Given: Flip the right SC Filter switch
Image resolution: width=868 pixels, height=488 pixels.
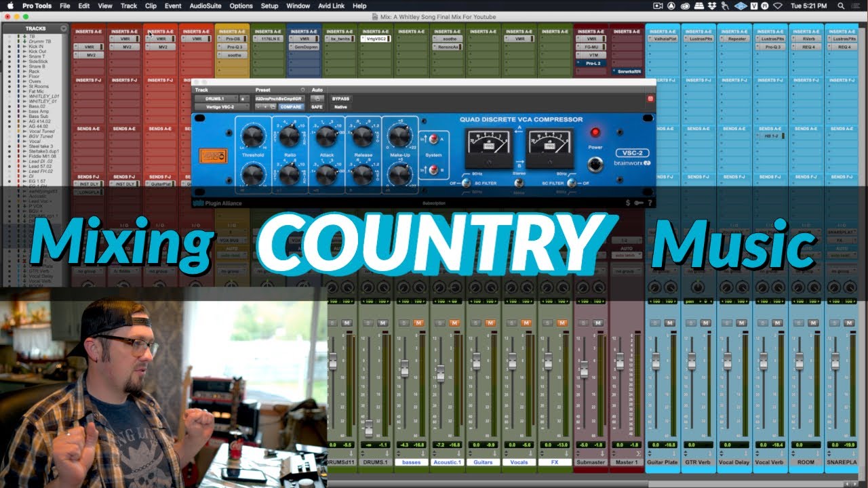Looking at the screenshot, I should [x=572, y=182].
